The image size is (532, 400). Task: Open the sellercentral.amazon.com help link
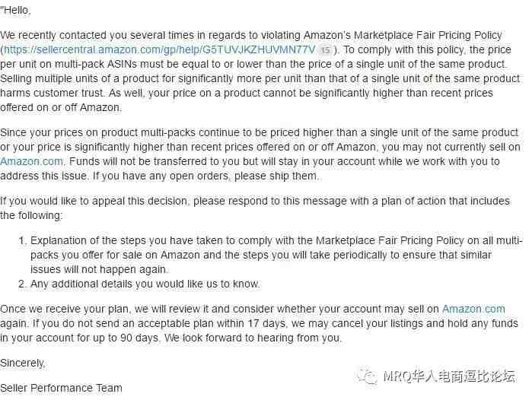point(160,50)
